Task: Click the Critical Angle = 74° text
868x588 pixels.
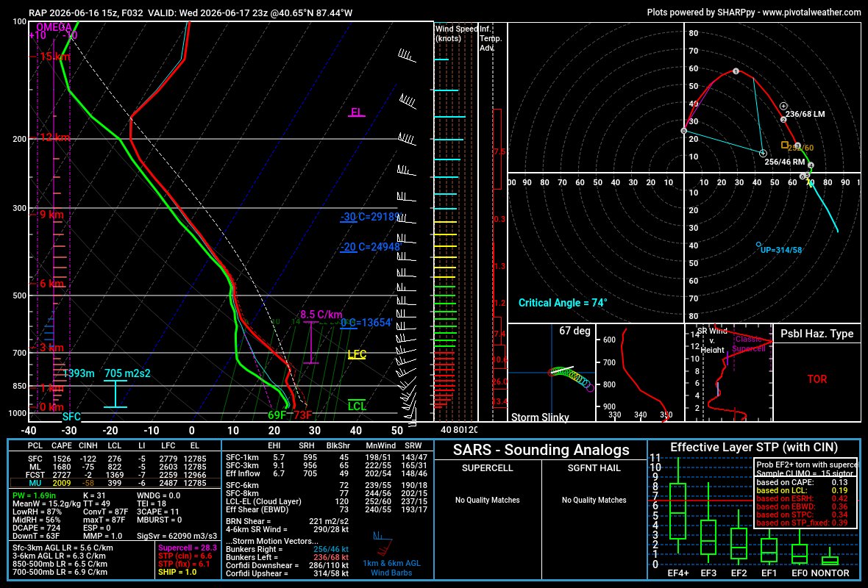Action: (x=563, y=303)
